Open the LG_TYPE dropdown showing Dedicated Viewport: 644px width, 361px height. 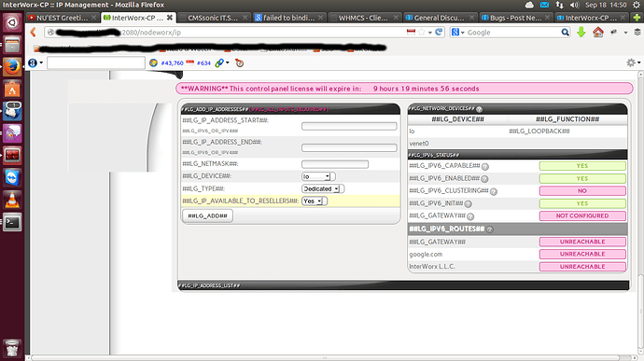tap(322, 189)
